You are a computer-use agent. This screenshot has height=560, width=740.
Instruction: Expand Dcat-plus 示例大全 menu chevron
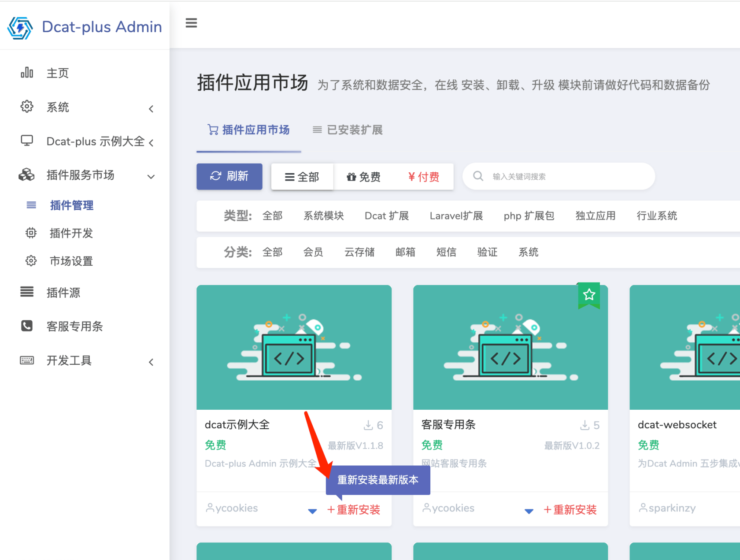pos(151,143)
